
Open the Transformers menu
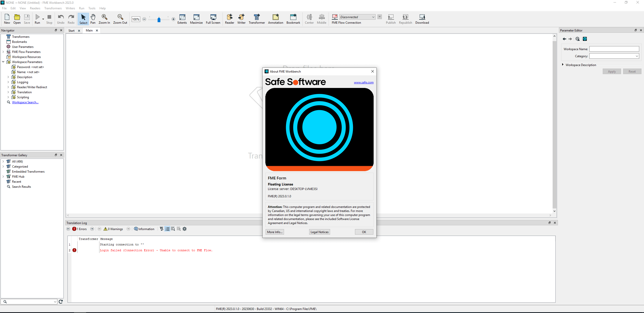pos(53,8)
